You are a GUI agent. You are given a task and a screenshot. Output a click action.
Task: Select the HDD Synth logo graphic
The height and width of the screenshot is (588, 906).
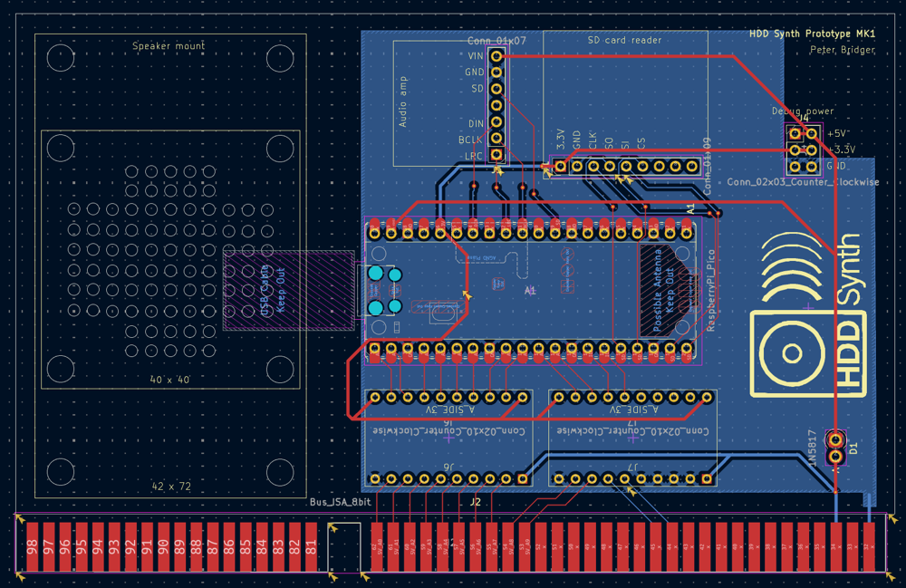[x=805, y=315]
